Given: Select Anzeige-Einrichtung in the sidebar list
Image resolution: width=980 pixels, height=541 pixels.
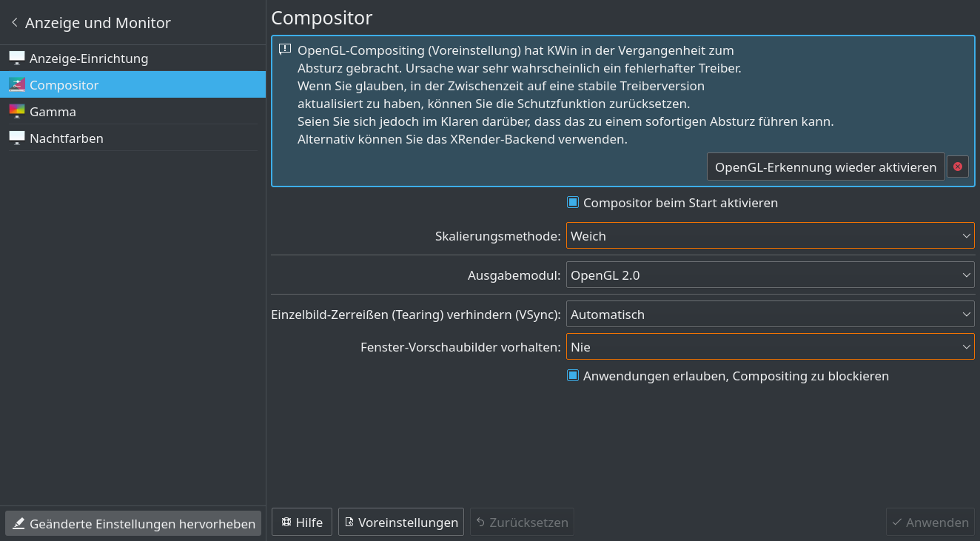Looking at the screenshot, I should [x=89, y=58].
